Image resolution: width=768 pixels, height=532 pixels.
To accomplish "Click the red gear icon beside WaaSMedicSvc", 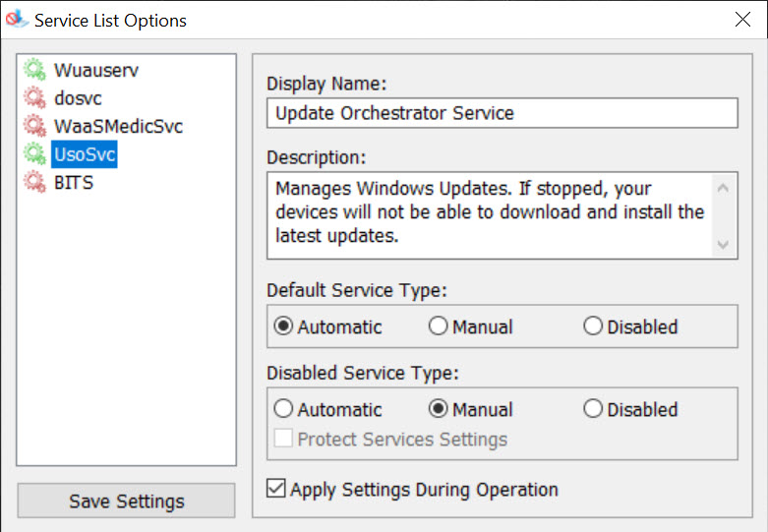I will [x=34, y=126].
